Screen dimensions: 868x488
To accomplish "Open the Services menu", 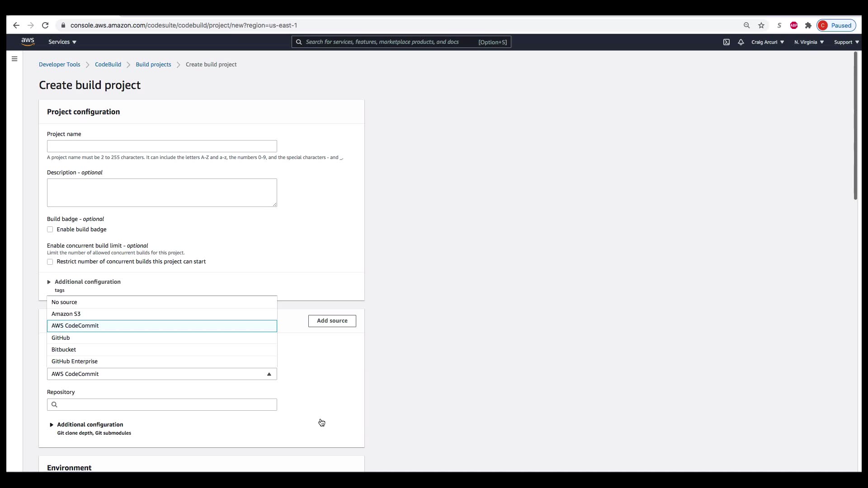I will (62, 42).
